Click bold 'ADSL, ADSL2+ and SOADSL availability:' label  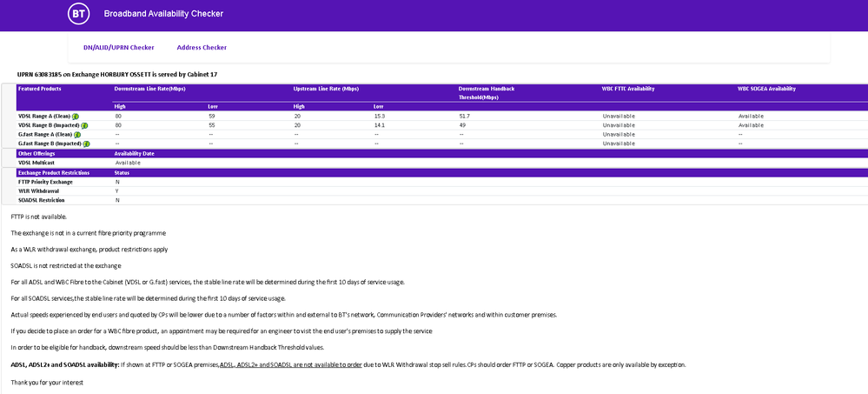click(65, 364)
